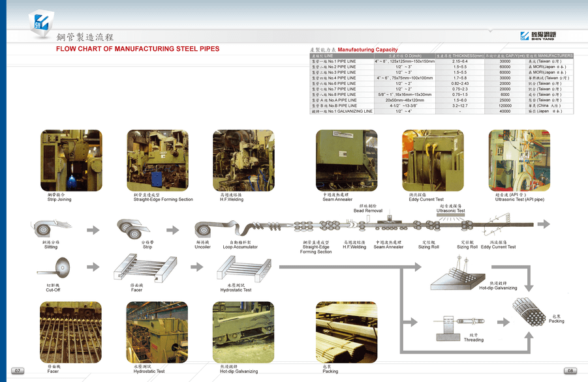Open the Eddy Current Test photo

coord(433,160)
